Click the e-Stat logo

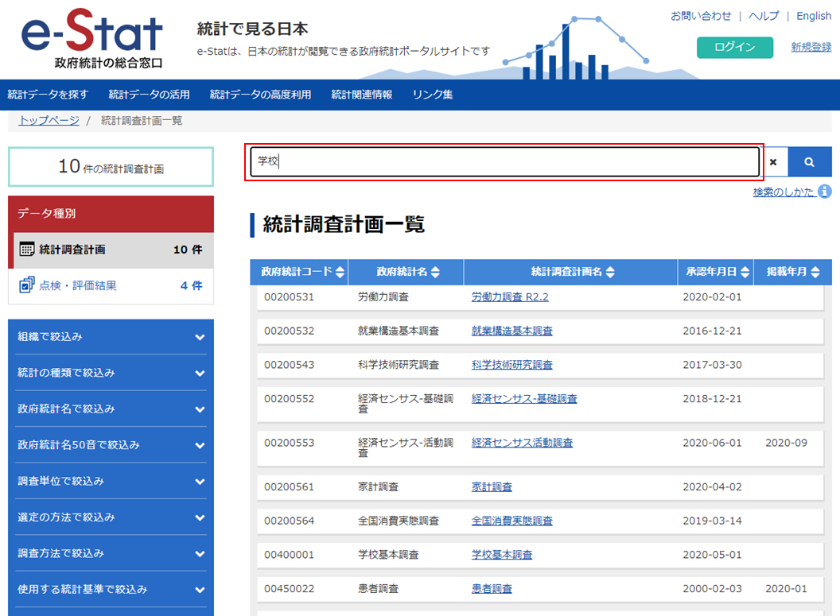click(x=91, y=38)
